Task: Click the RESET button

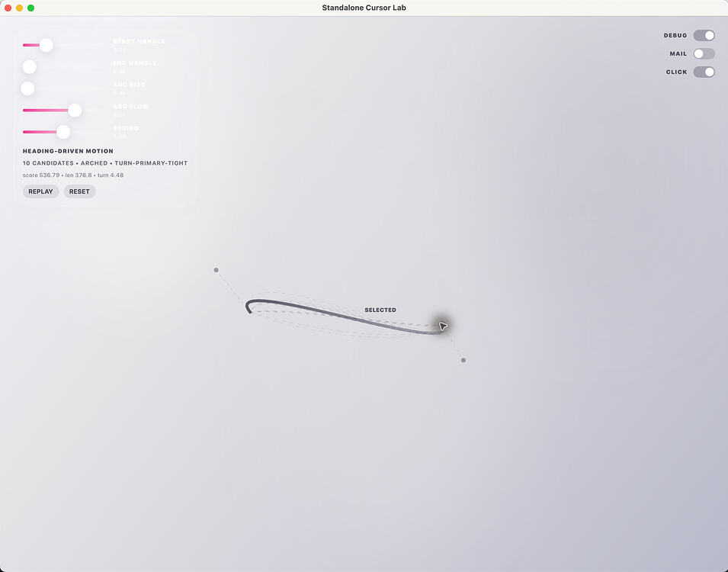Action: coord(79,191)
